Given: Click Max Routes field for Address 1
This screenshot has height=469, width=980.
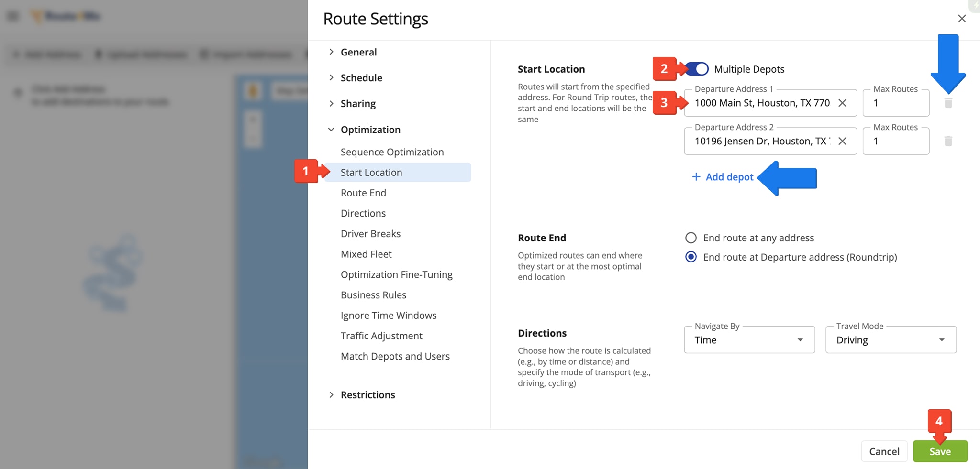Looking at the screenshot, I should point(896,103).
